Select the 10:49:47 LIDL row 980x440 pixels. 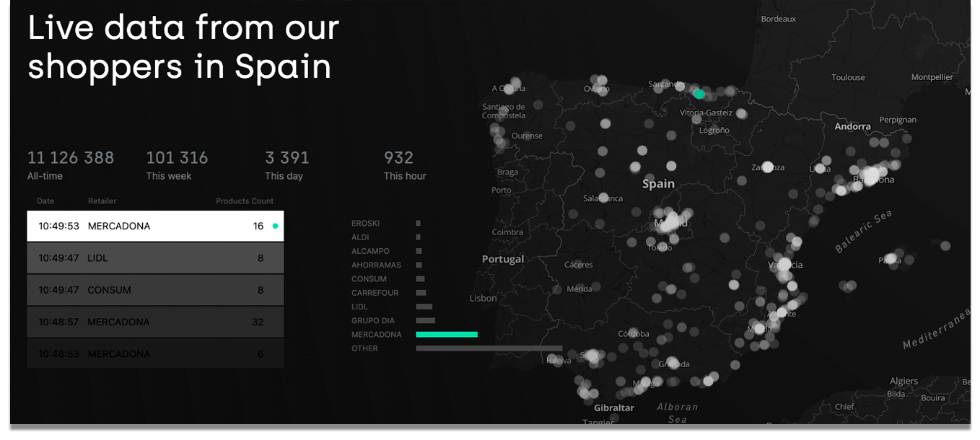pyautogui.click(x=155, y=258)
